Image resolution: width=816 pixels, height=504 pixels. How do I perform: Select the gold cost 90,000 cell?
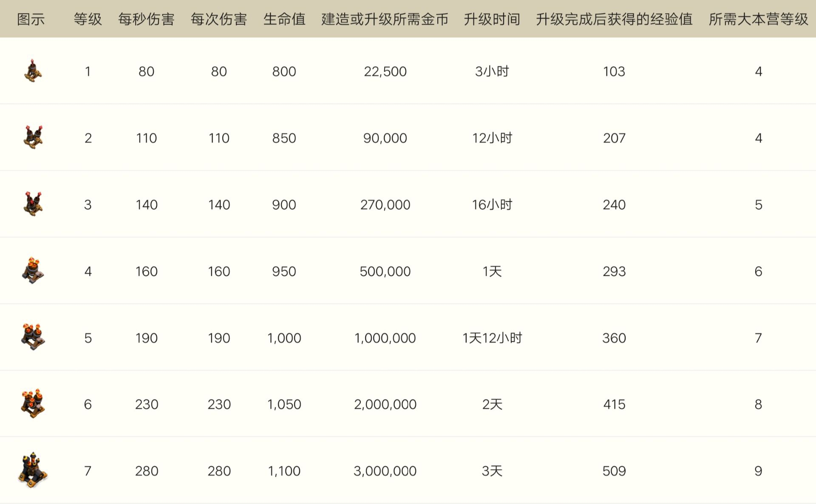(385, 138)
